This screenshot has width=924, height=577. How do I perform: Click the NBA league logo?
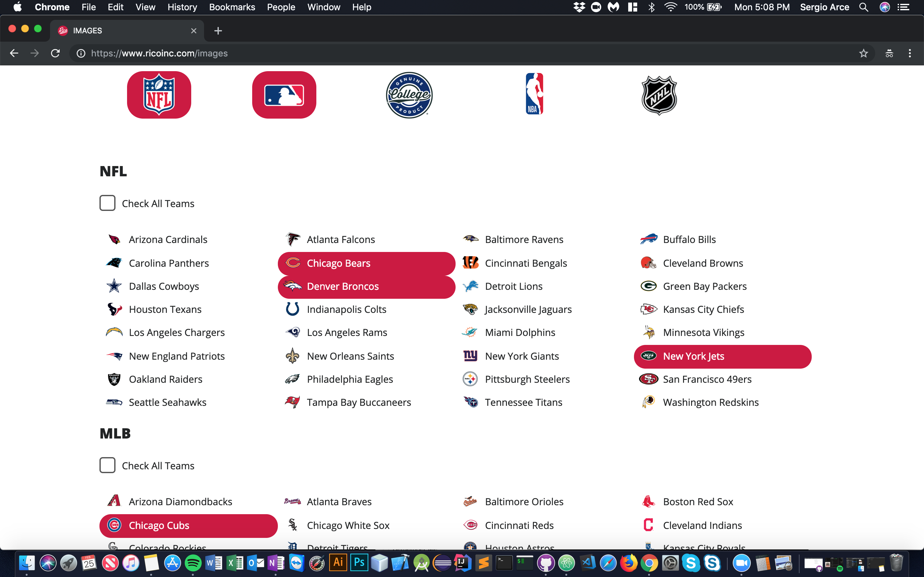tap(534, 94)
